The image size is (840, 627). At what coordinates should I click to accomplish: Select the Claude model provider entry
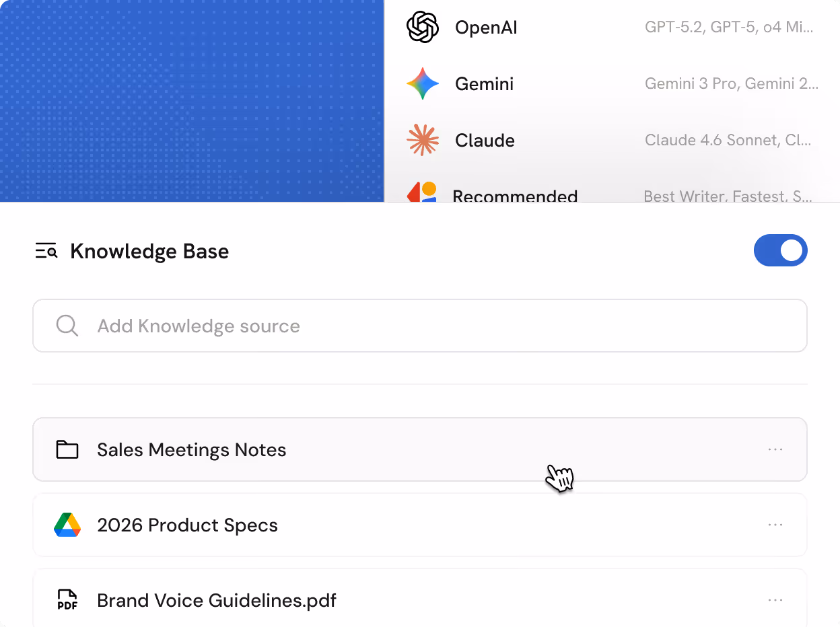[485, 140]
